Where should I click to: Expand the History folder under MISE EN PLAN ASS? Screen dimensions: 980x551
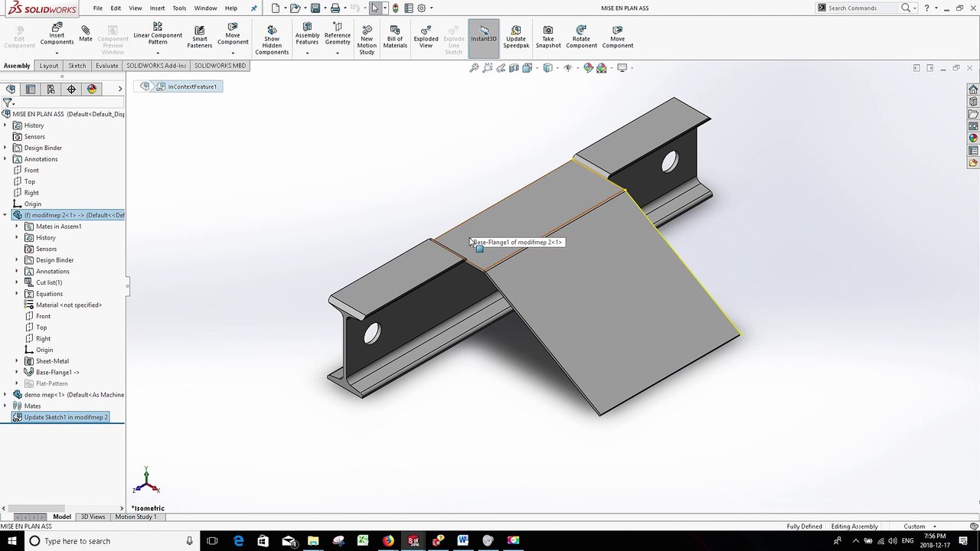click(x=5, y=126)
